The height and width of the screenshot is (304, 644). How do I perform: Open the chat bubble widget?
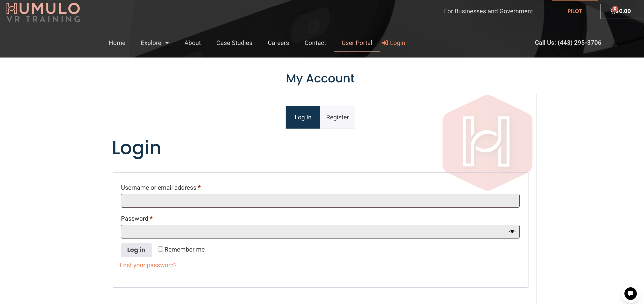[630, 293]
